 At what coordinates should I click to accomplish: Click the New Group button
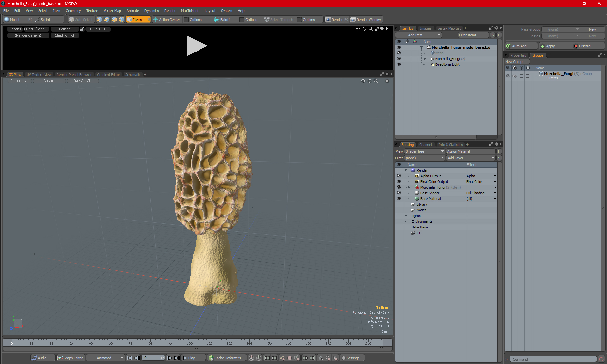pos(517,62)
